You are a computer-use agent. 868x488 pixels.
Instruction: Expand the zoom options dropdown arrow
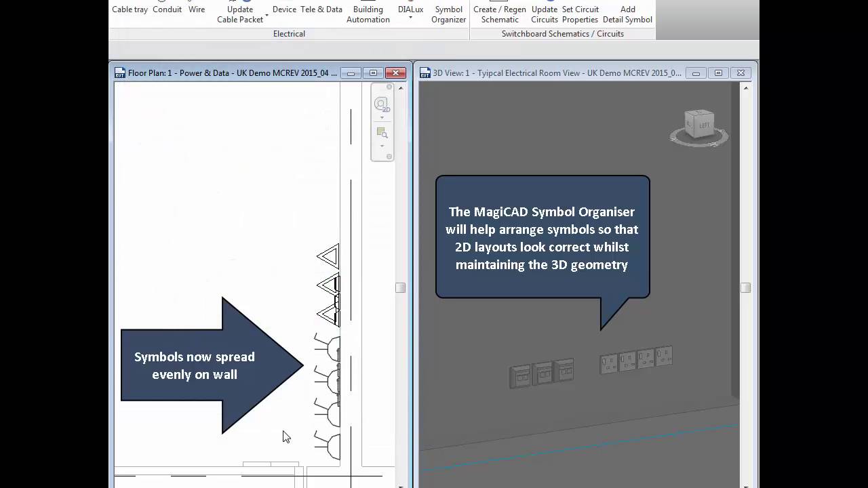click(x=382, y=146)
